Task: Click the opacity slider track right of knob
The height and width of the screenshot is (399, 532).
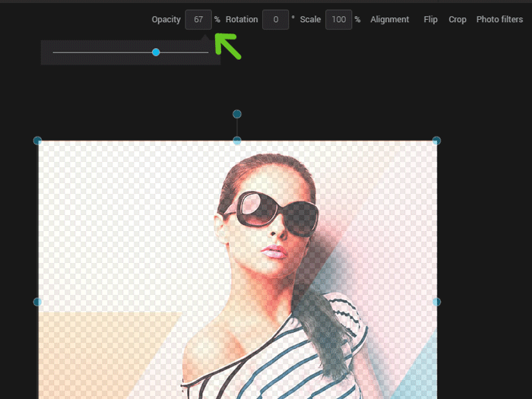Action: 185,52
